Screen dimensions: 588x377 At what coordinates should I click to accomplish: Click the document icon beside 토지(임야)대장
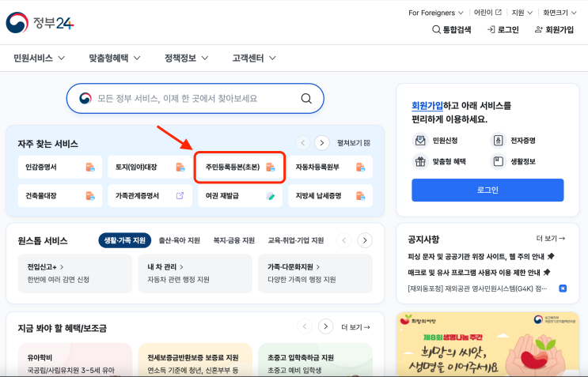(x=180, y=167)
